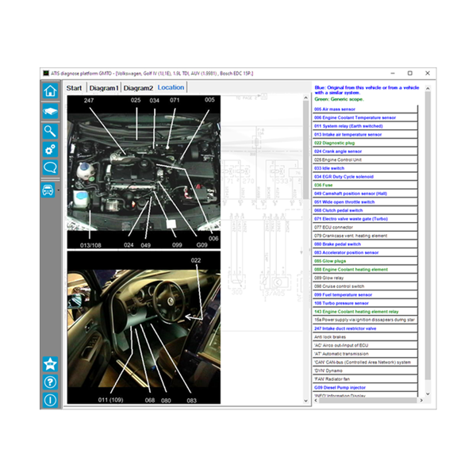Click component list horizontal scroll left arrow

pyautogui.click(x=316, y=401)
